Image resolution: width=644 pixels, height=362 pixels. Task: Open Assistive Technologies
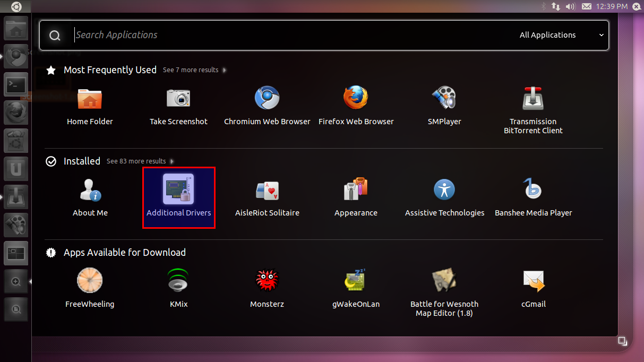click(x=444, y=197)
